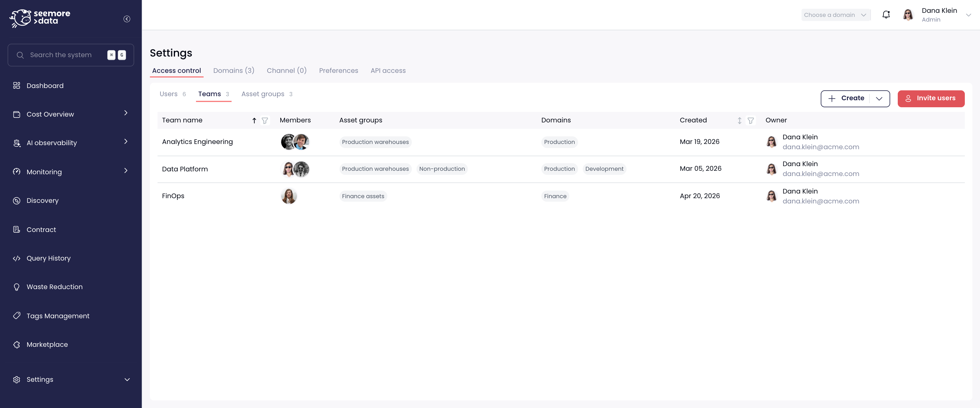
Task: Open the Analytics Engineering team row
Action: [x=561, y=142]
